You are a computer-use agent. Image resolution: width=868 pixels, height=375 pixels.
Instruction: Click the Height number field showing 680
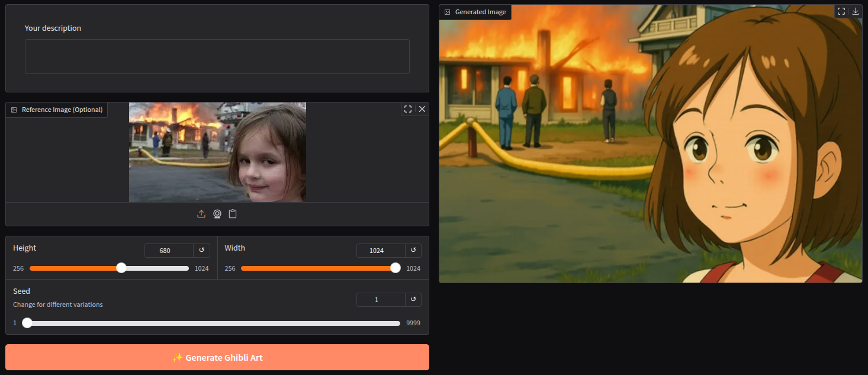(x=169, y=251)
